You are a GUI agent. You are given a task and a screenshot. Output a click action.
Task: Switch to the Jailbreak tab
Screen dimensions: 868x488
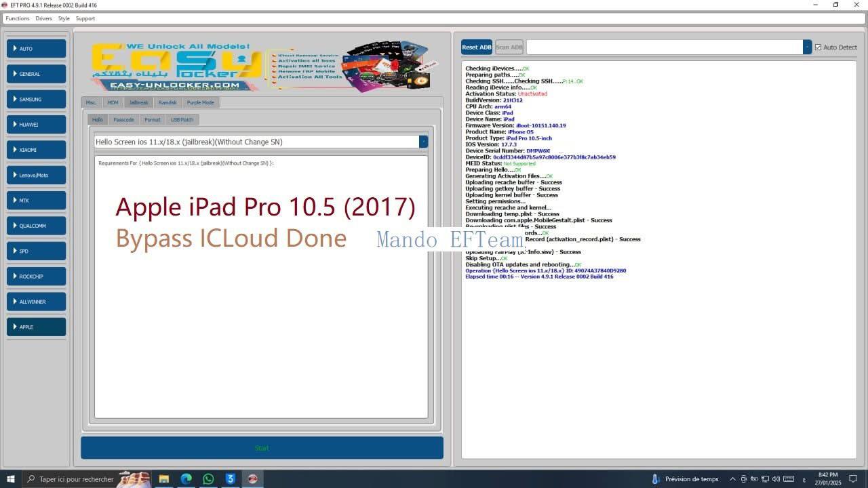[138, 102]
